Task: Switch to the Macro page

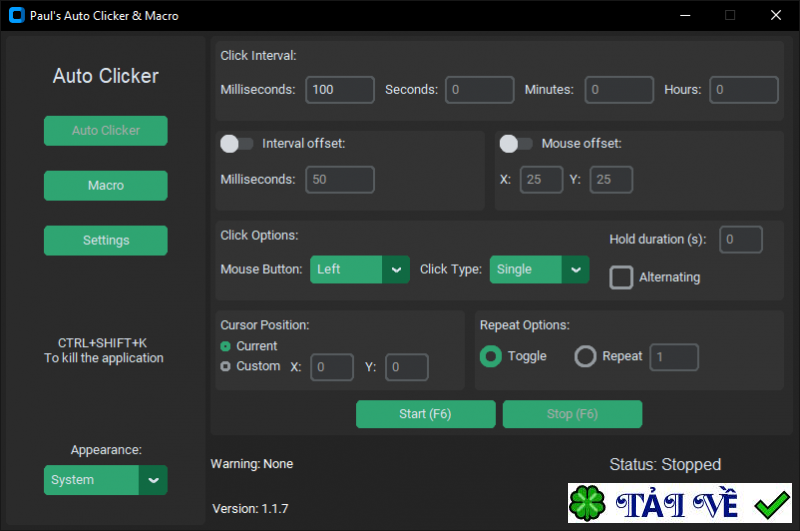Action: click(106, 185)
